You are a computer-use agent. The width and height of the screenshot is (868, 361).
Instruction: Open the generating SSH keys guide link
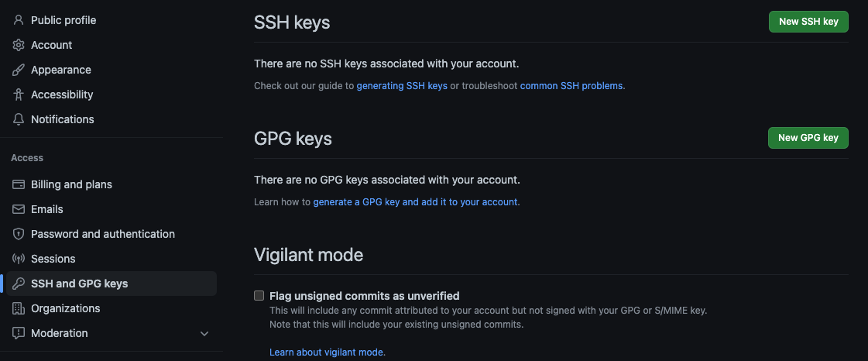tap(402, 86)
